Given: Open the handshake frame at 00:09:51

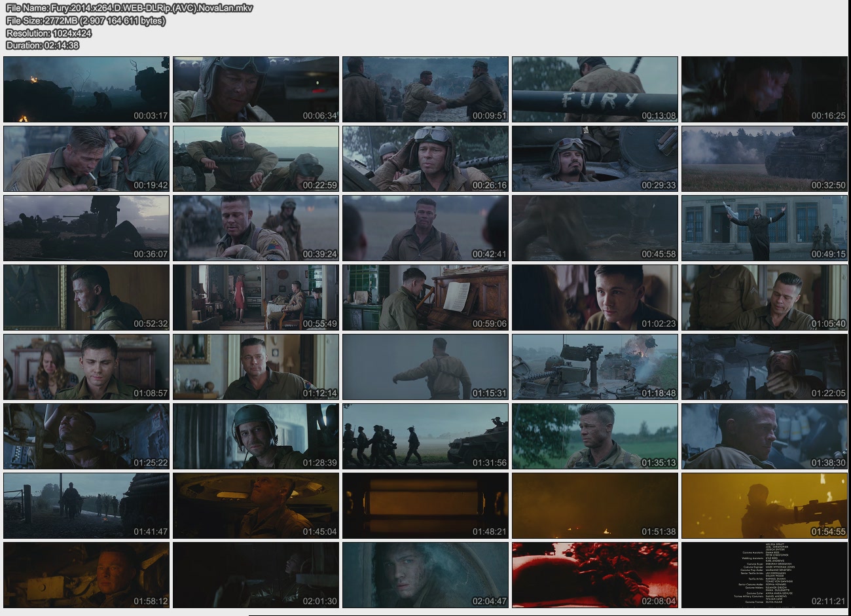Looking at the screenshot, I should coord(425,89).
